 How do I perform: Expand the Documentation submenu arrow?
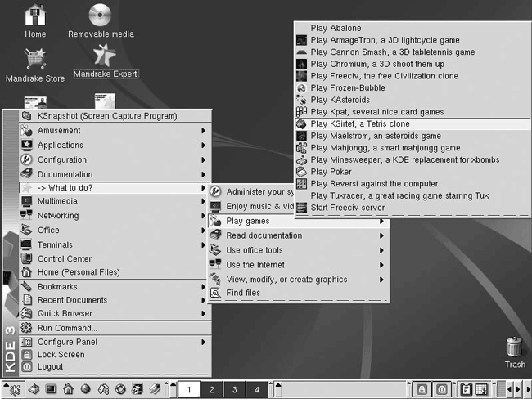pyautogui.click(x=203, y=174)
